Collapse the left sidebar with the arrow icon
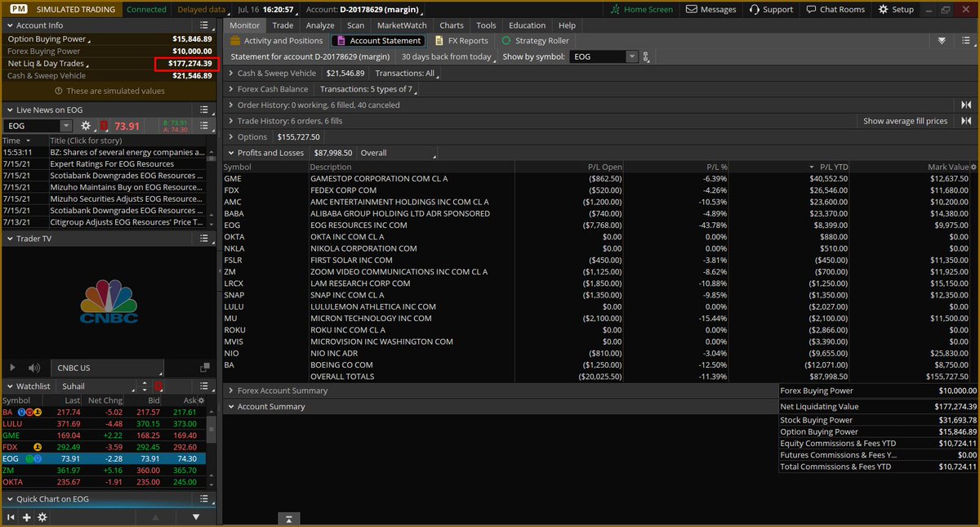 tap(11, 517)
